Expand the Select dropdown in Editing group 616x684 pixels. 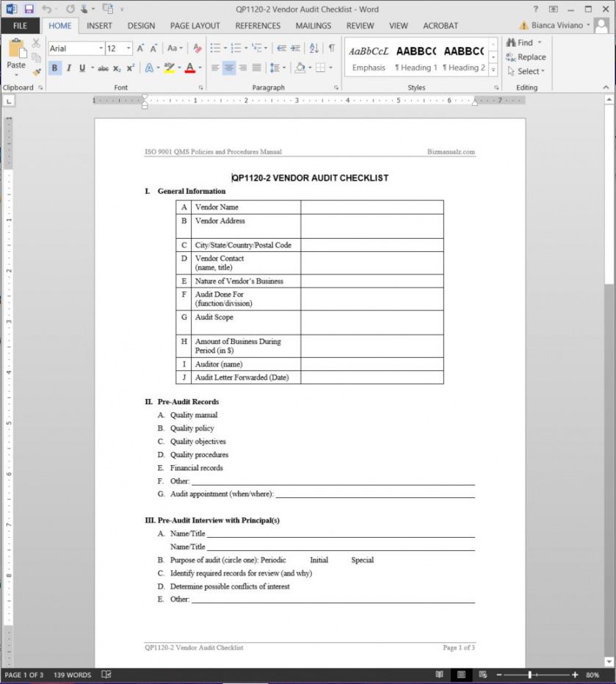pyautogui.click(x=526, y=71)
